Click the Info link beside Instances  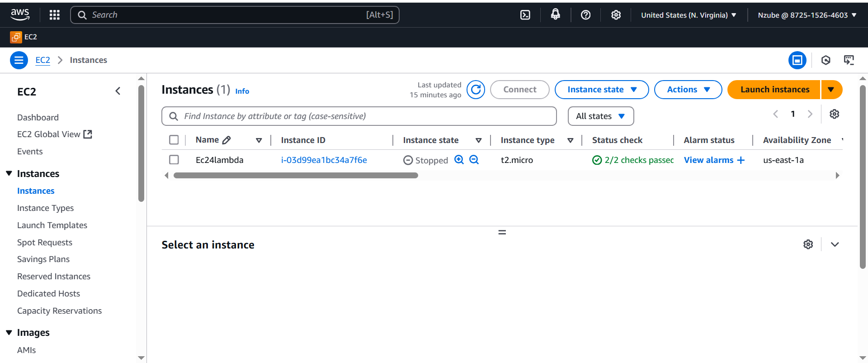click(242, 91)
